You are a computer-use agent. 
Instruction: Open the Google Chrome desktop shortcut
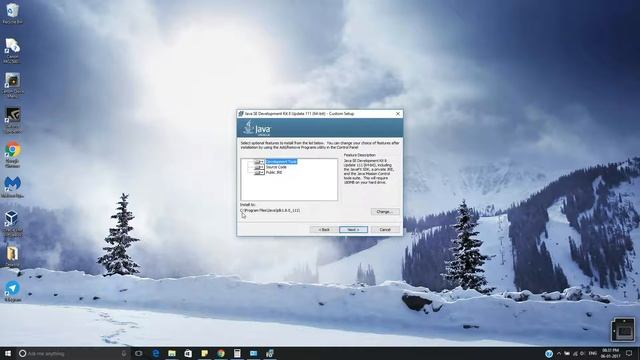pos(12,154)
